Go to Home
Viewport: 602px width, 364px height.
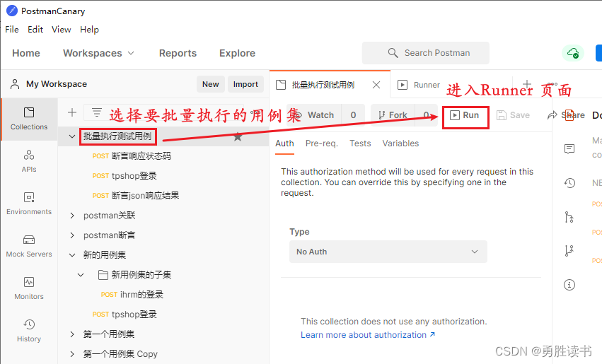pyautogui.click(x=26, y=53)
